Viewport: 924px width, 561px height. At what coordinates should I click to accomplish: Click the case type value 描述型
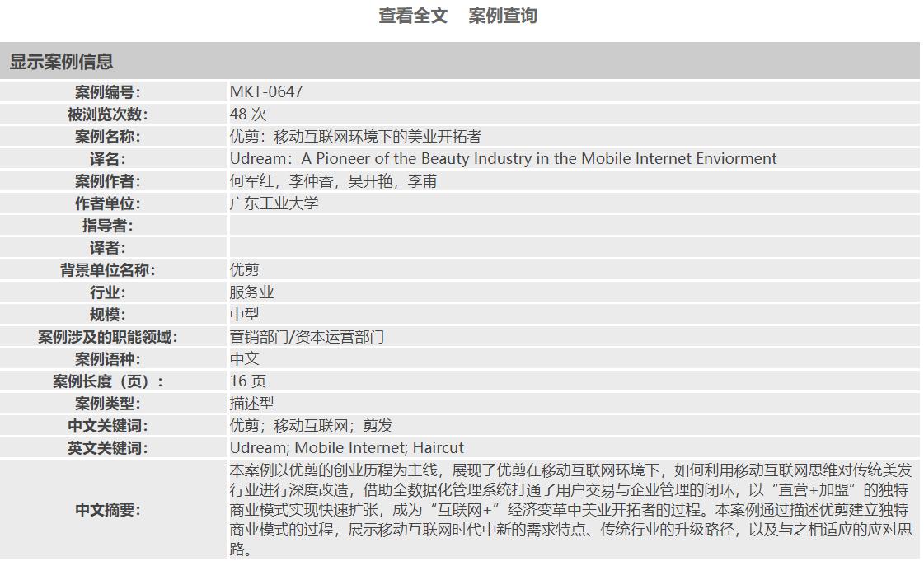(251, 404)
